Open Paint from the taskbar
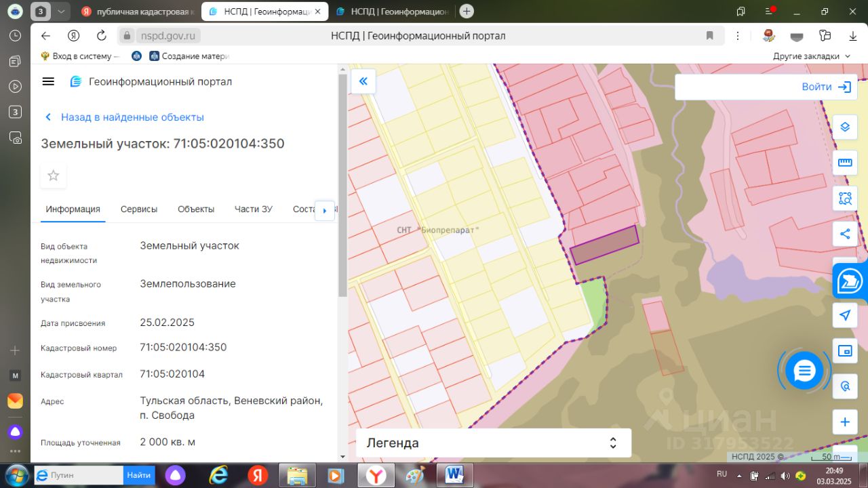The width and height of the screenshot is (868, 488). click(x=414, y=475)
